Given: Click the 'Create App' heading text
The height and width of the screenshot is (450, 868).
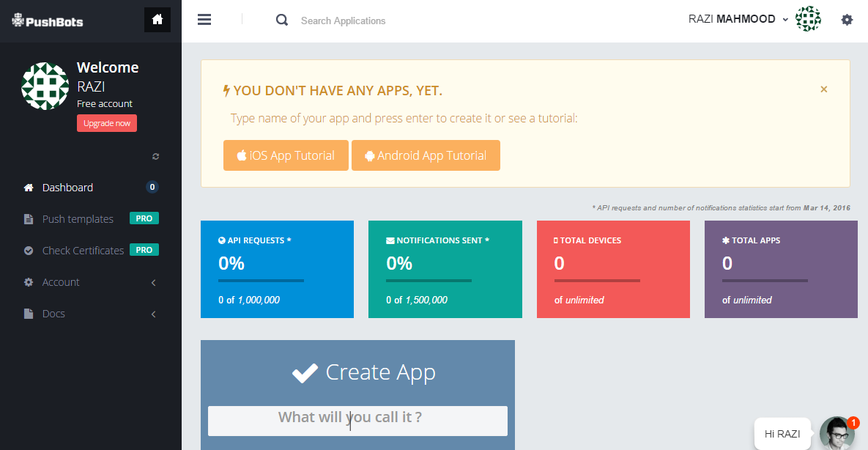Looking at the screenshot, I should 380,372.
